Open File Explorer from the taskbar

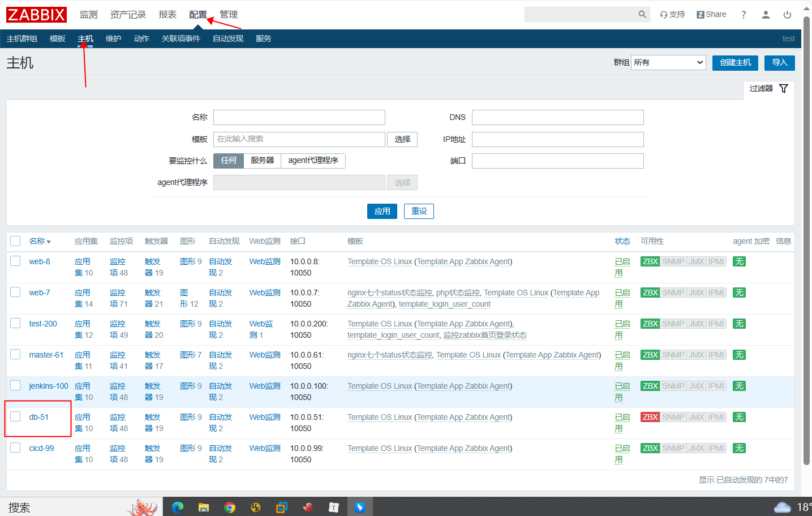[x=204, y=508]
